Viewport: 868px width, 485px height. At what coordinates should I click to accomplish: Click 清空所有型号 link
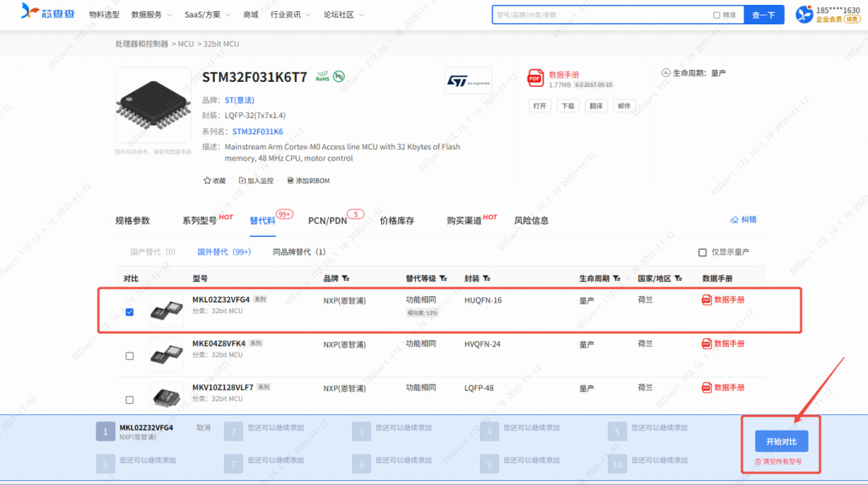tap(777, 462)
